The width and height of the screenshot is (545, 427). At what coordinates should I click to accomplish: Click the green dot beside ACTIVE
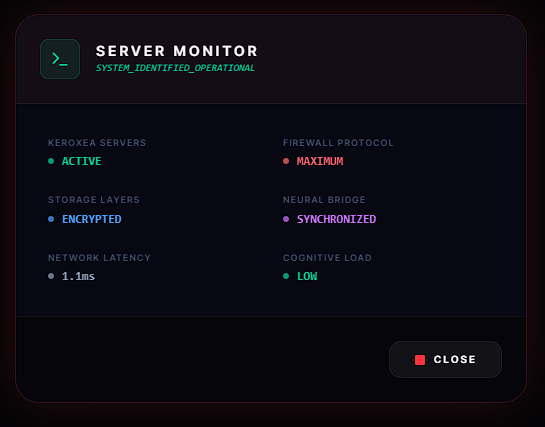pyautogui.click(x=51, y=161)
